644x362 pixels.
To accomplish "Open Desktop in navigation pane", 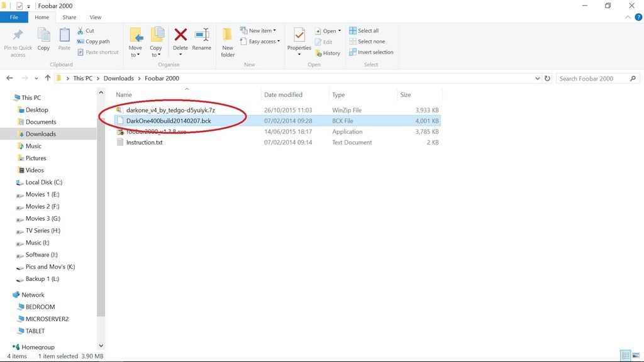I will click(x=37, y=110).
